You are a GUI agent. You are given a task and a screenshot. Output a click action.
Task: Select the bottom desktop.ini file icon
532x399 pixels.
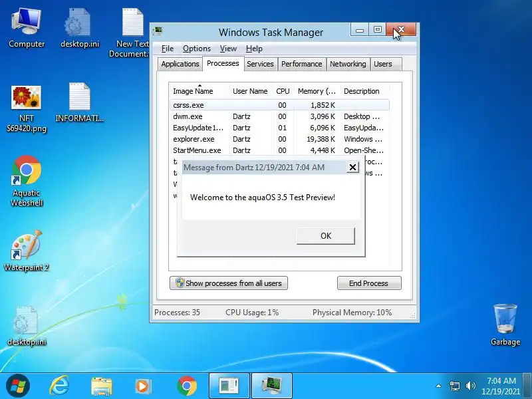click(27, 326)
